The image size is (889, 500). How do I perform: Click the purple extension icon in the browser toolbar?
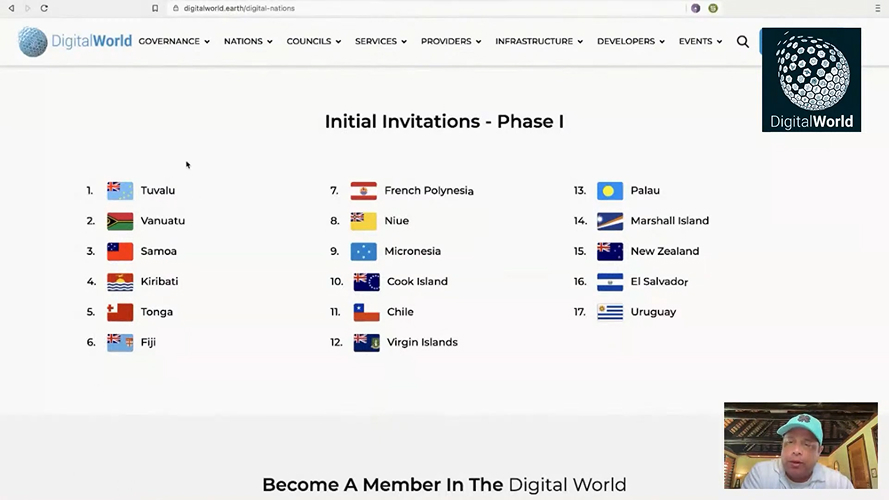click(x=695, y=8)
